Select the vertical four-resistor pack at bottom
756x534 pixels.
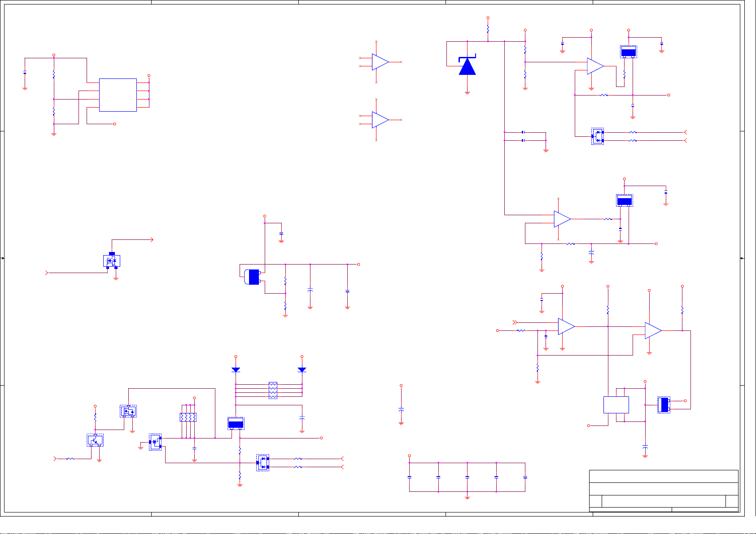pyautogui.click(x=188, y=417)
